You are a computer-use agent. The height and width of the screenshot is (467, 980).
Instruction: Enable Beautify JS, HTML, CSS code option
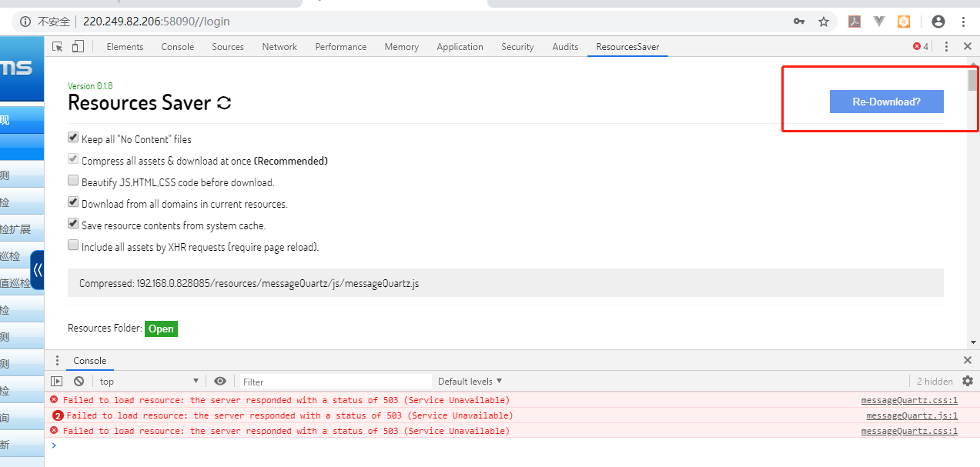pos(73,182)
